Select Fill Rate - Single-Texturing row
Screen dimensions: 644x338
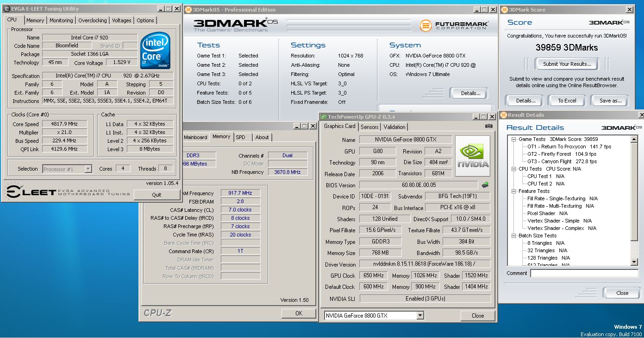(x=563, y=198)
